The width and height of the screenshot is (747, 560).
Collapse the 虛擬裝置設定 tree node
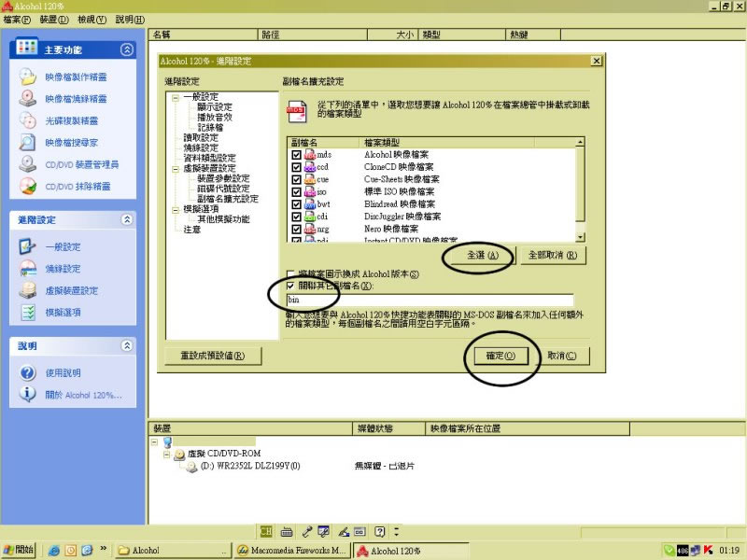(x=176, y=168)
